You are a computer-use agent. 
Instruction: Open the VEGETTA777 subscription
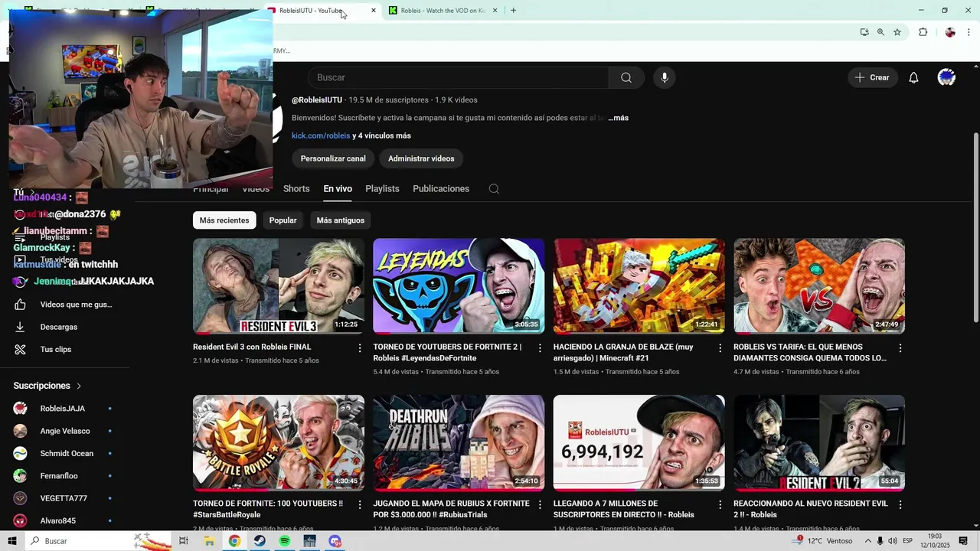[x=65, y=498]
